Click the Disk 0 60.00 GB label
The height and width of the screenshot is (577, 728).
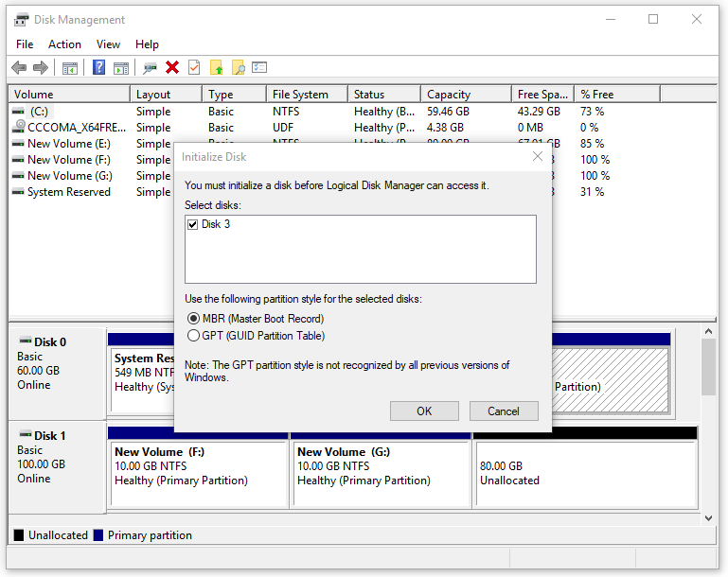38,371
